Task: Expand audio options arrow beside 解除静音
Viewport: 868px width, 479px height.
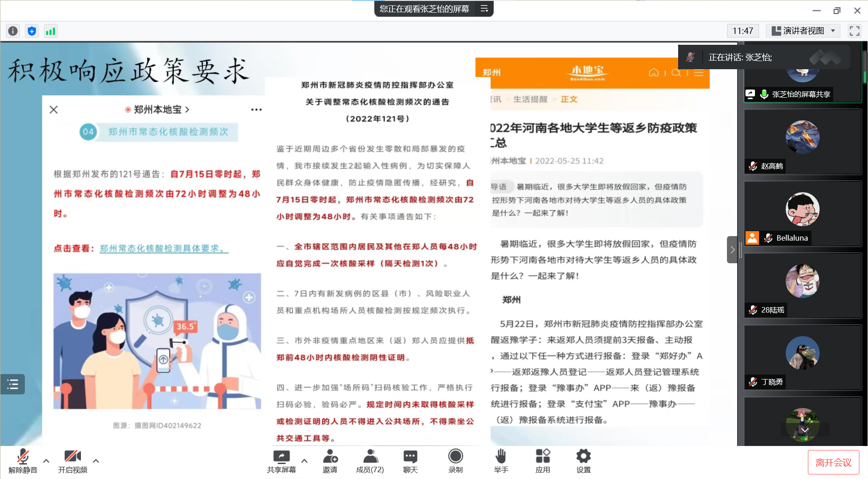Action: pos(46,460)
